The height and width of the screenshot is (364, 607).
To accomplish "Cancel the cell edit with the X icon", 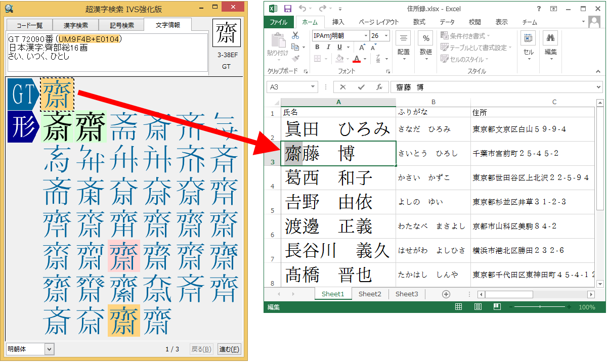I will point(343,87).
